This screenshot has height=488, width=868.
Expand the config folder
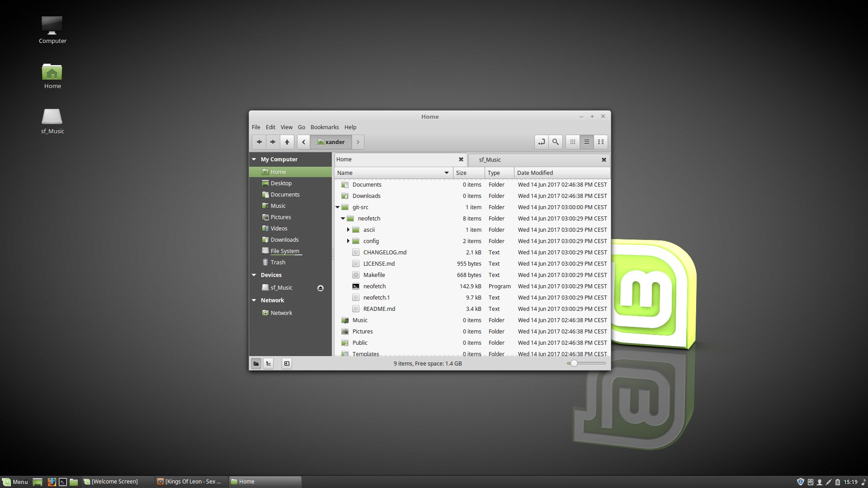pyautogui.click(x=348, y=241)
